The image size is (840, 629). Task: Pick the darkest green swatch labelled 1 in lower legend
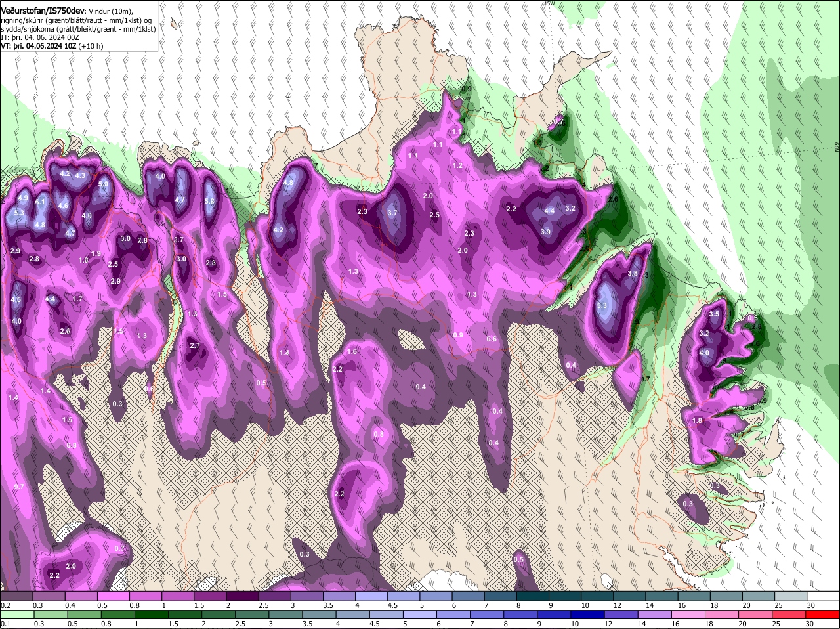(152, 614)
